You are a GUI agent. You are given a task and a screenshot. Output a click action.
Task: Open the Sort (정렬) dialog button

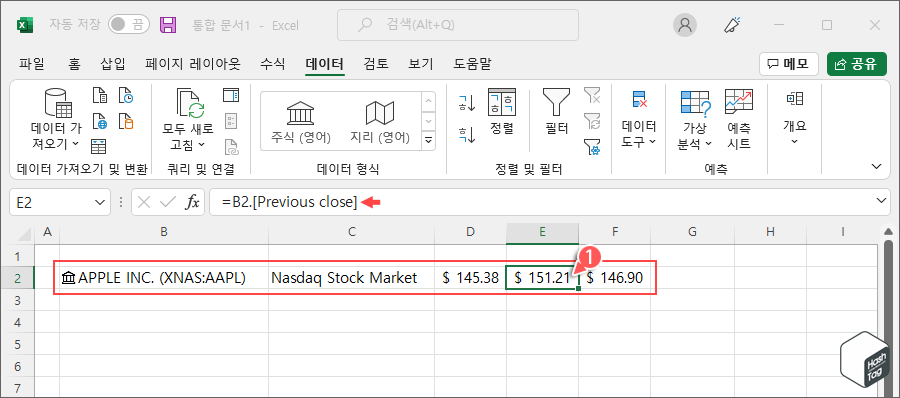[x=502, y=112]
